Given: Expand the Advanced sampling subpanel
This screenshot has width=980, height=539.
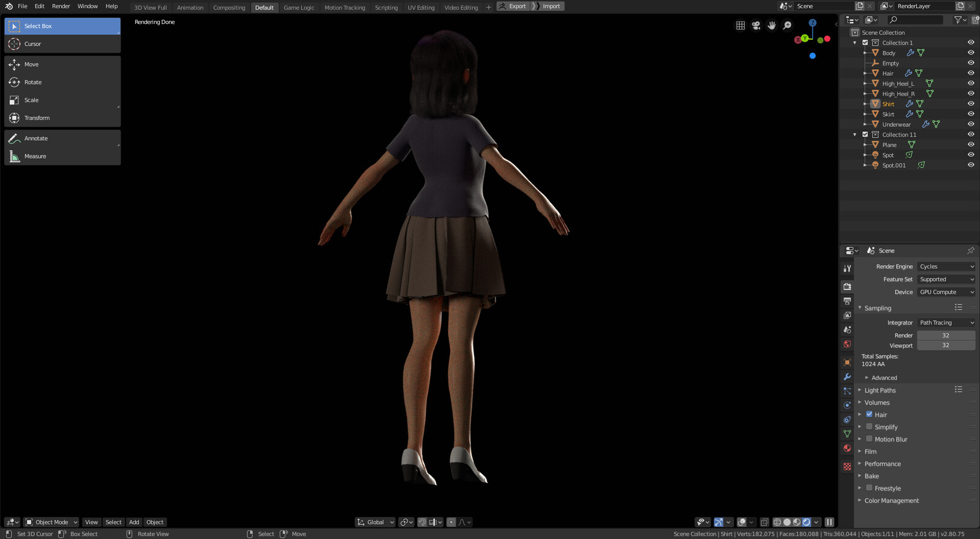Looking at the screenshot, I should (884, 378).
